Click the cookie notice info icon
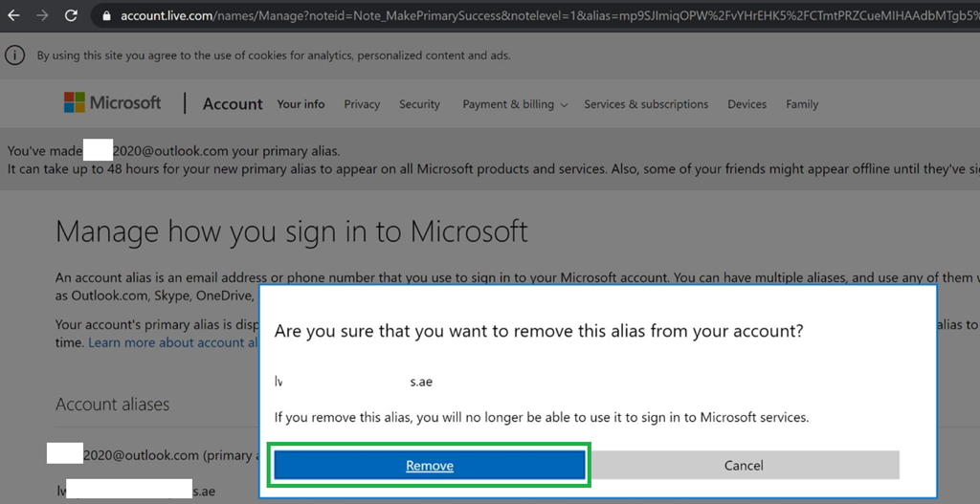The height and width of the screenshot is (504, 980). point(15,55)
